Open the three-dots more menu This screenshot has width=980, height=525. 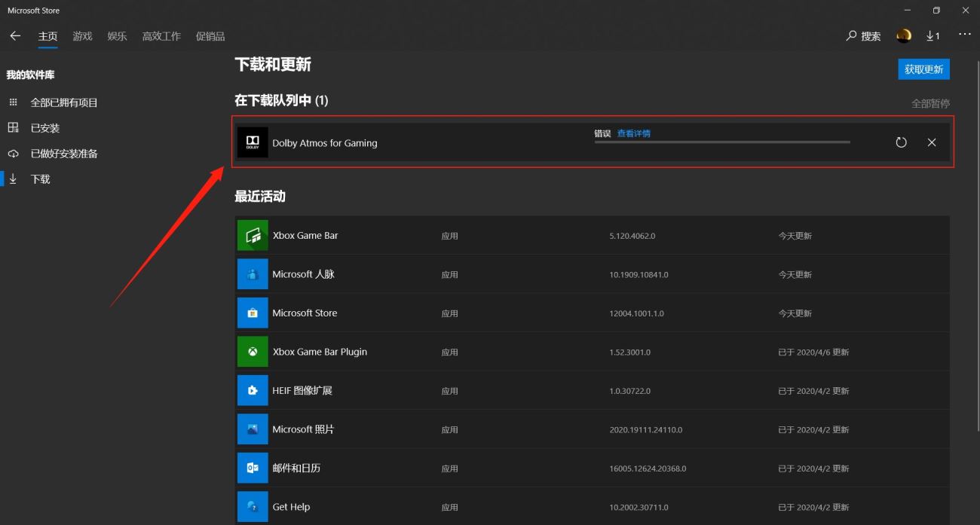point(965,35)
